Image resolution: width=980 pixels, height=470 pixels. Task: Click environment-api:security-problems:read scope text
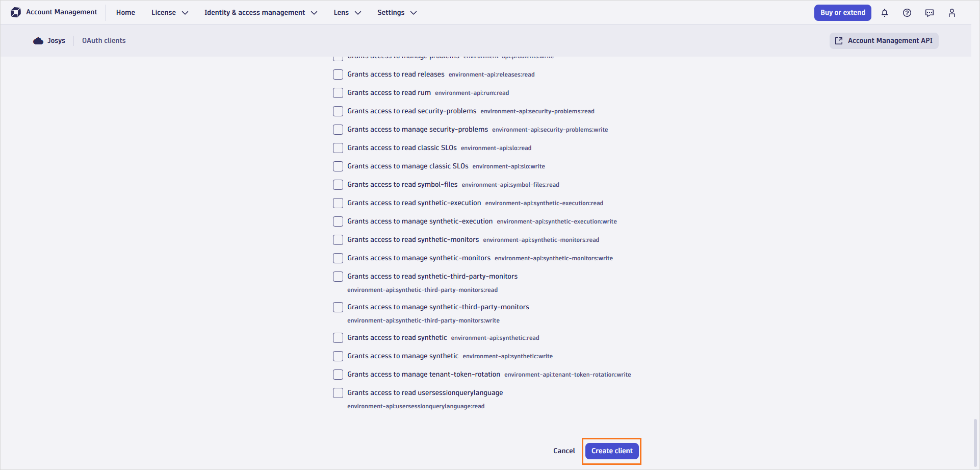(x=537, y=111)
